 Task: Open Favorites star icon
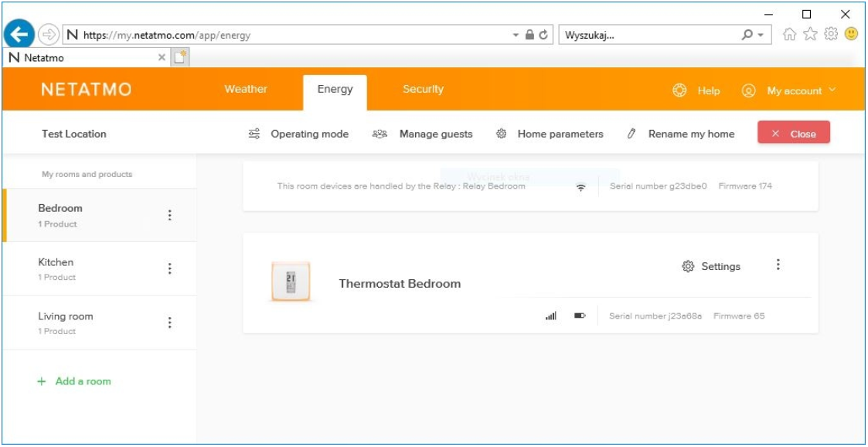[811, 35]
